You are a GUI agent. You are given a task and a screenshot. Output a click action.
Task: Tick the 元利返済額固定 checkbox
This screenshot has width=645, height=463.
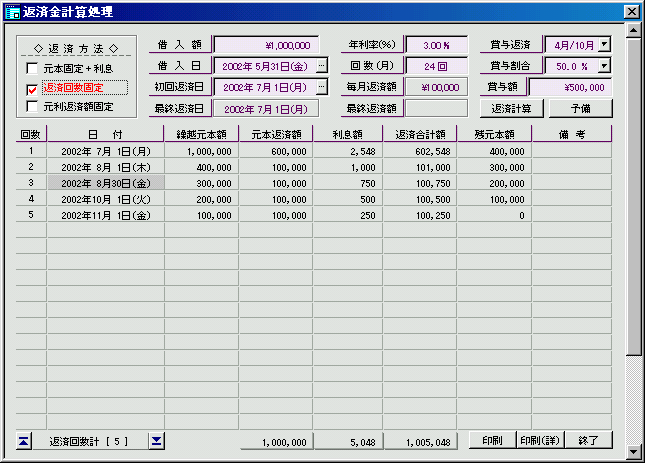point(32,107)
